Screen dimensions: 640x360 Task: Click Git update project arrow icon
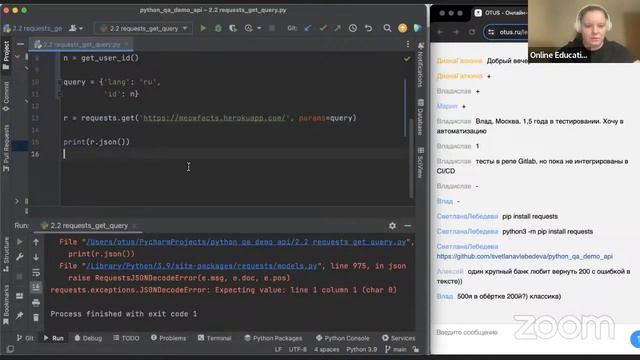pyautogui.click(x=308, y=28)
